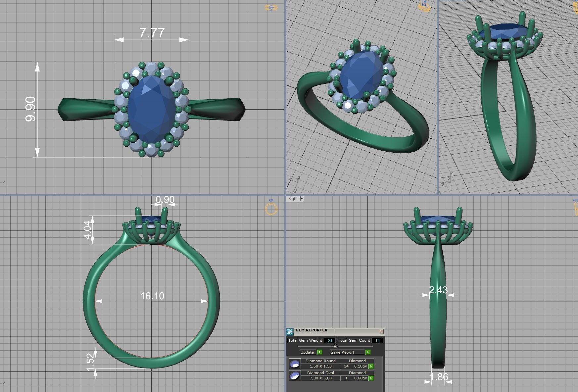Screen dimensions: 578x392
Task: Click the perspective ring icon in the middle viewport
Action: pos(424,6)
